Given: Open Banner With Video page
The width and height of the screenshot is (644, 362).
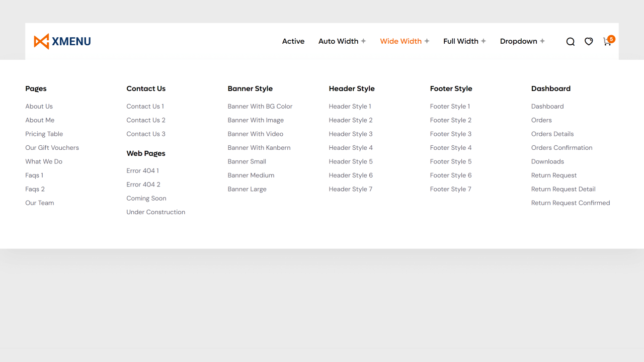Looking at the screenshot, I should point(255,134).
